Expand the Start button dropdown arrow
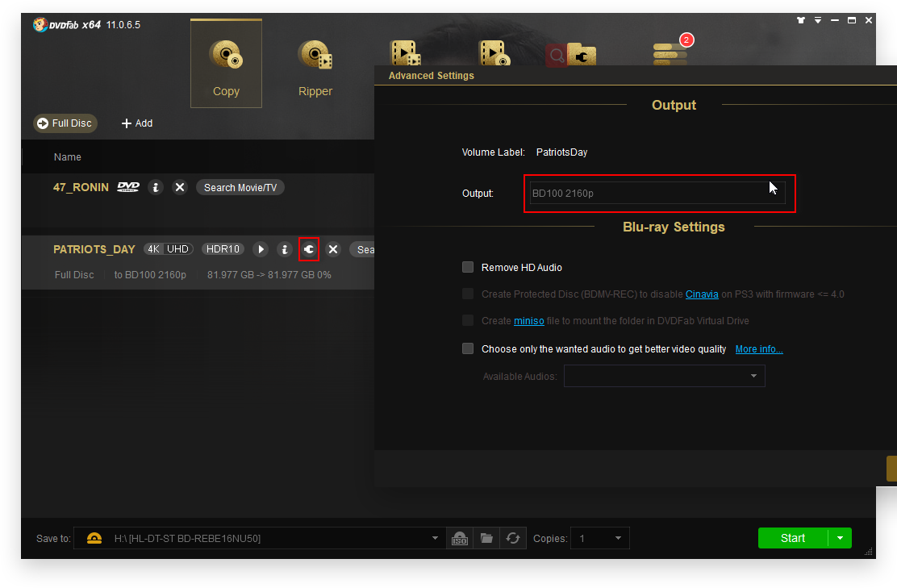The width and height of the screenshot is (897, 588). coord(840,538)
